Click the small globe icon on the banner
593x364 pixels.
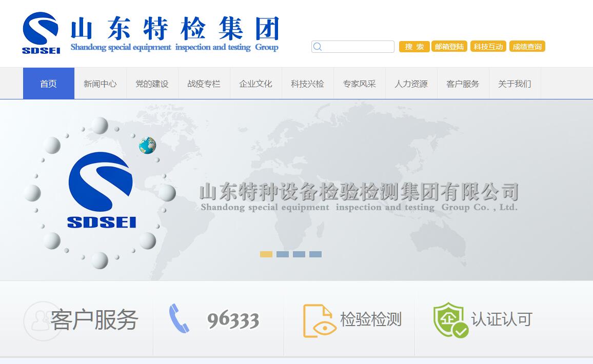[147, 146]
